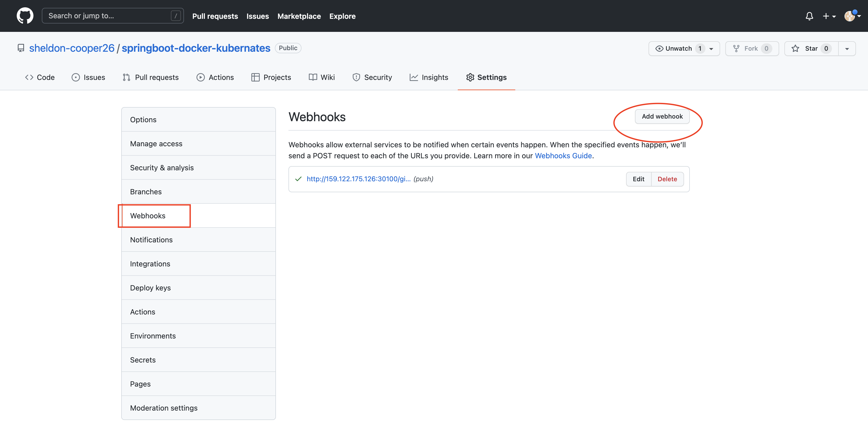Click the Fork button

click(752, 49)
